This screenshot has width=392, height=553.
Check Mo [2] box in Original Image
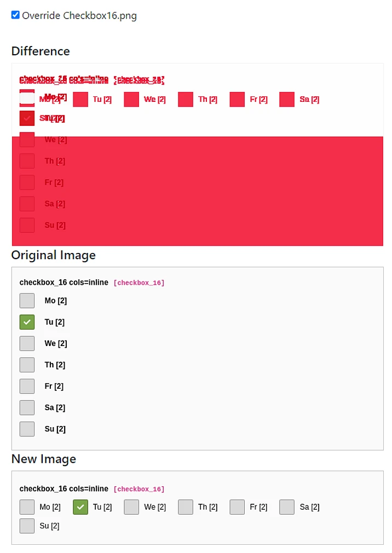coord(27,301)
